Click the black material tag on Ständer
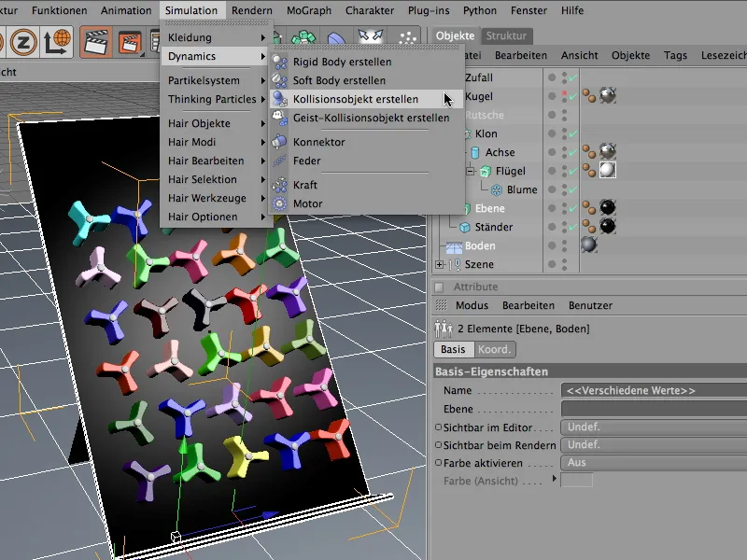Viewport: 747px width, 560px height. point(606,227)
